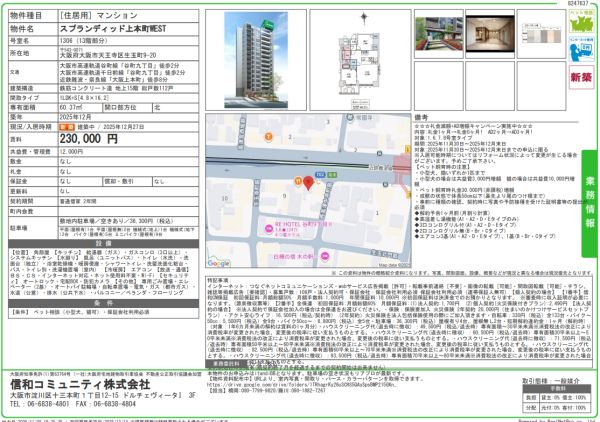Viewport: 600px width, 422px height.
Task: Click the room number 1306 (13階部分)
Action: 85,41
